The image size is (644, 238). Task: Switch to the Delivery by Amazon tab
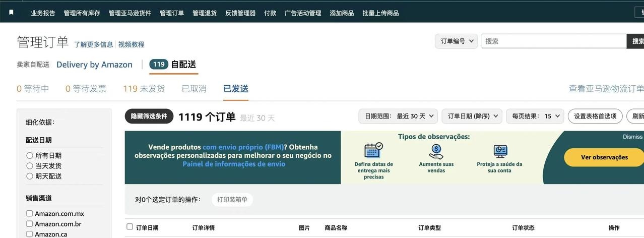point(94,65)
